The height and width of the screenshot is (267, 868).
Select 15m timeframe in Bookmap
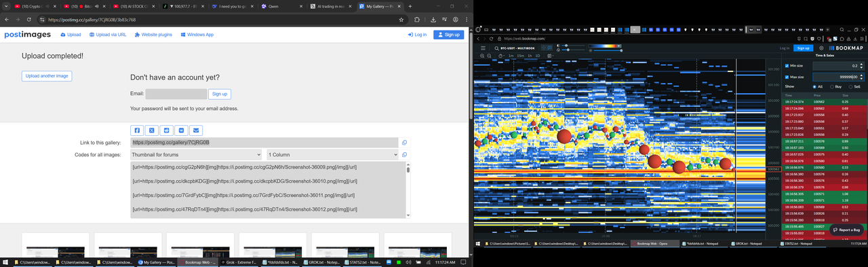tap(520, 56)
